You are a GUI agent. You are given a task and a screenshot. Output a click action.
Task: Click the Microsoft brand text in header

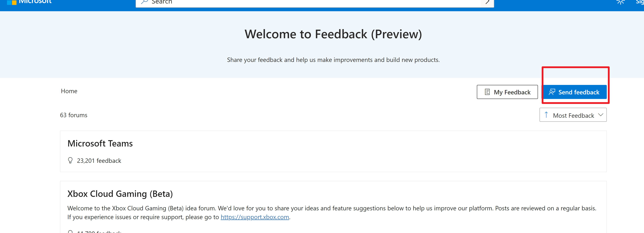coord(35,2)
